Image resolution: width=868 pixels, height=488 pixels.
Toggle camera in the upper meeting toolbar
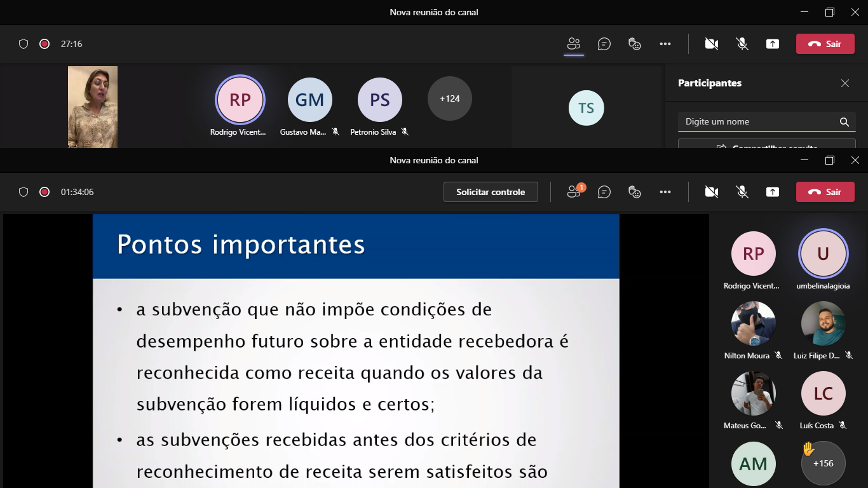712,44
